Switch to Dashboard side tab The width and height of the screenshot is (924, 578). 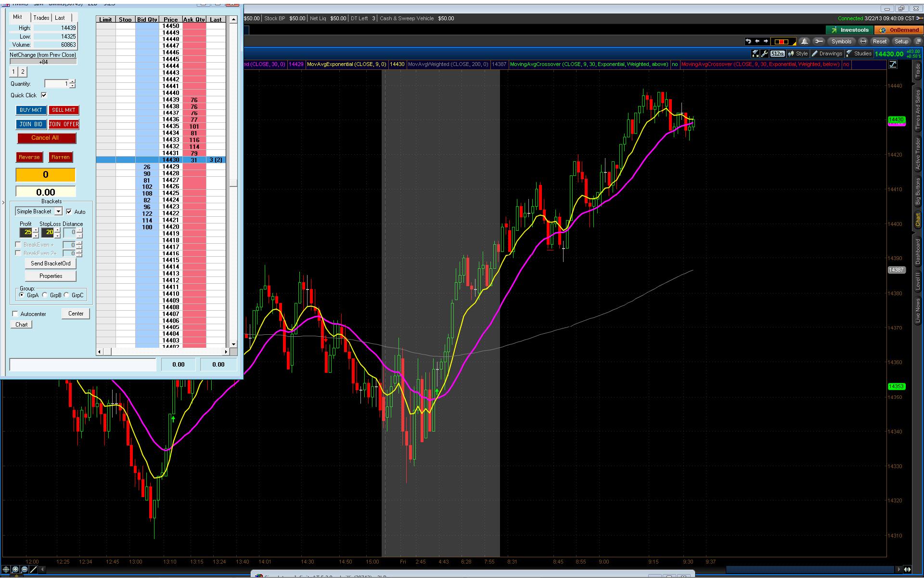[918, 251]
